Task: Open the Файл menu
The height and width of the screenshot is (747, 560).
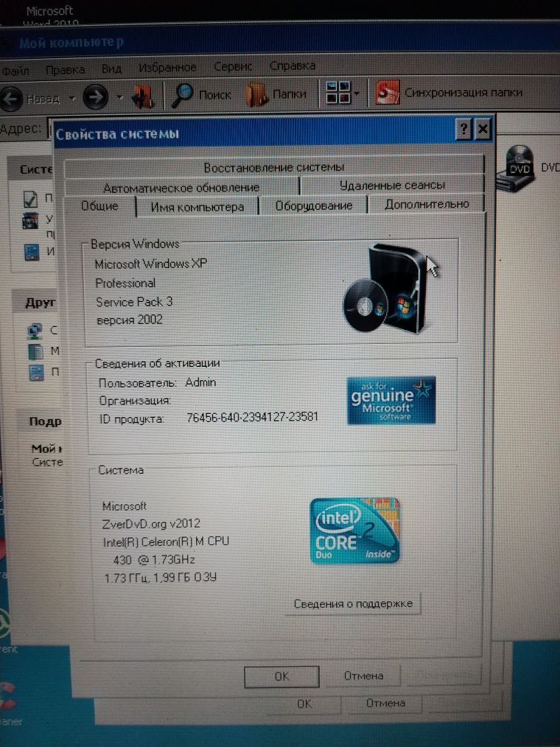Action: (x=15, y=71)
